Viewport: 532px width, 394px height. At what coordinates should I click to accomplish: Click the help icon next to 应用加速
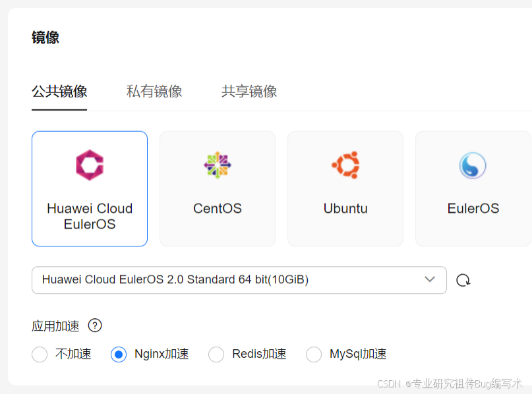point(95,325)
